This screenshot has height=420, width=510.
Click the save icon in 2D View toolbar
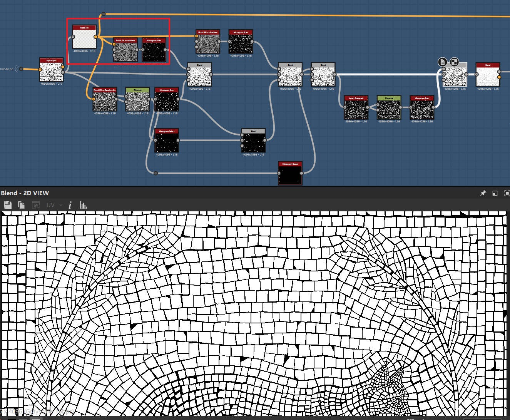(7, 205)
